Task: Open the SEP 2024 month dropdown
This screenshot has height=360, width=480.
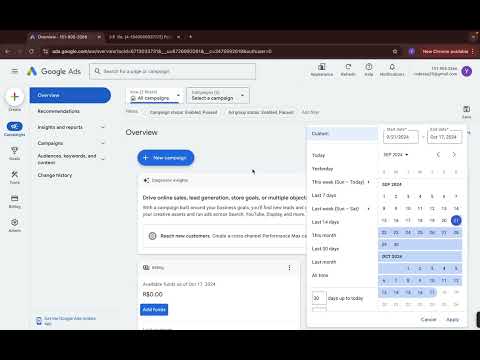Action: point(396,155)
